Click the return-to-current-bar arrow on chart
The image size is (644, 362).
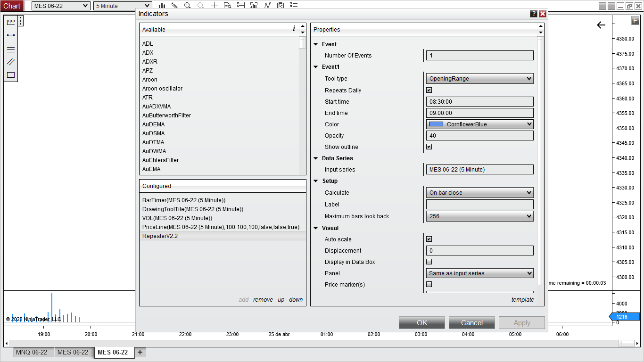coord(601,25)
